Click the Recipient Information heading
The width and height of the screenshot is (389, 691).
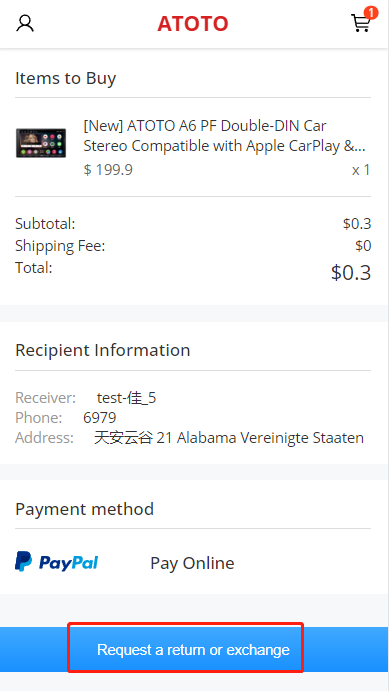pyautogui.click(x=103, y=350)
